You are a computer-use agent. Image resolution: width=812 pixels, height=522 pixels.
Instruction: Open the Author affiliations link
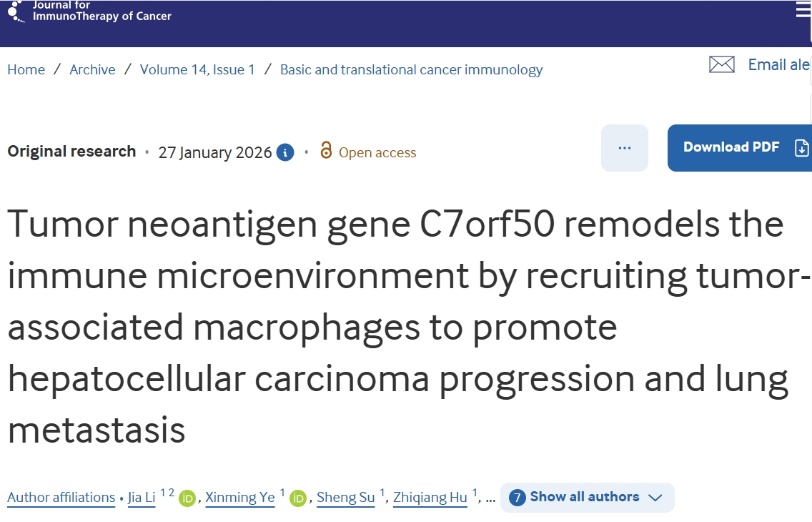click(x=61, y=498)
